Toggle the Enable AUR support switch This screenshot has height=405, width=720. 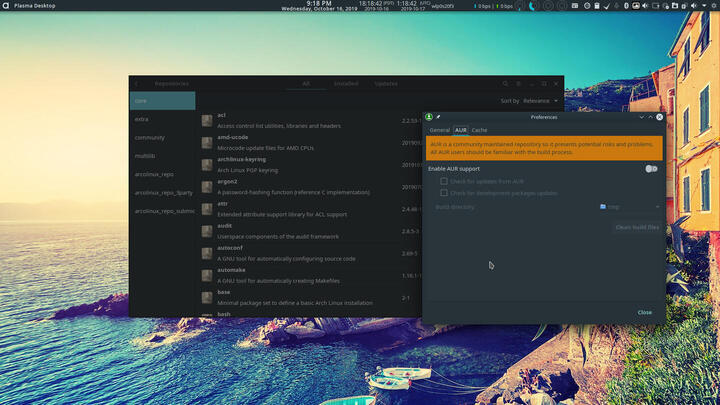(x=651, y=169)
